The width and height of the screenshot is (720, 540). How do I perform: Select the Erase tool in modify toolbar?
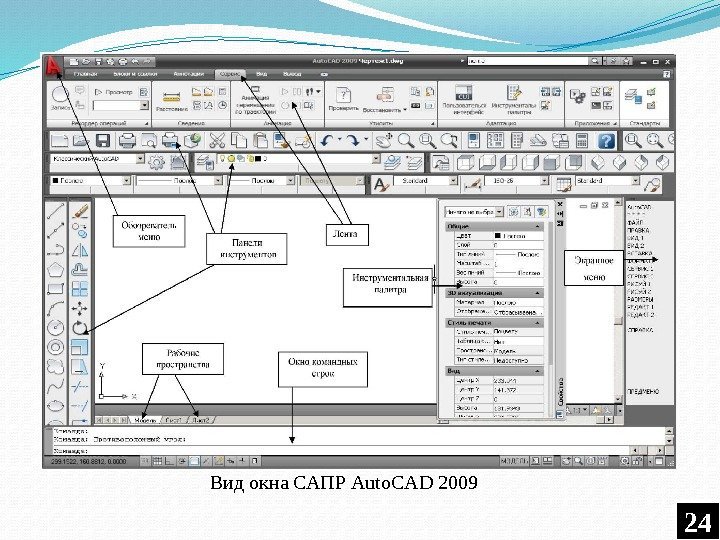coord(80,212)
